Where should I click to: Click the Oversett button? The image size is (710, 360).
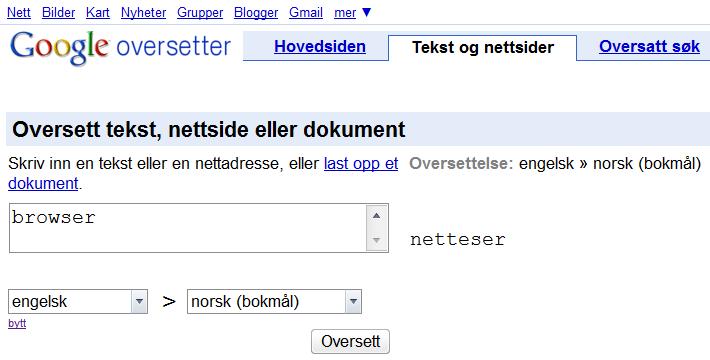[x=350, y=341]
